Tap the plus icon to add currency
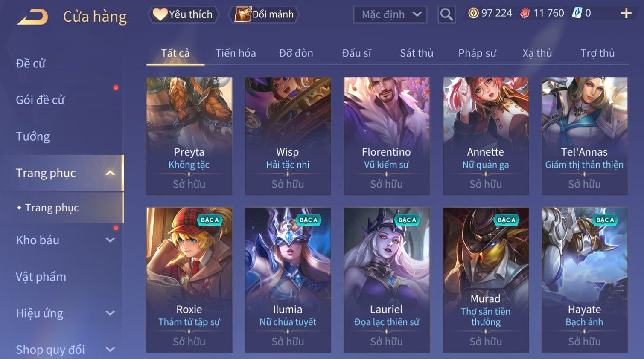The image size is (644, 359). click(x=626, y=13)
